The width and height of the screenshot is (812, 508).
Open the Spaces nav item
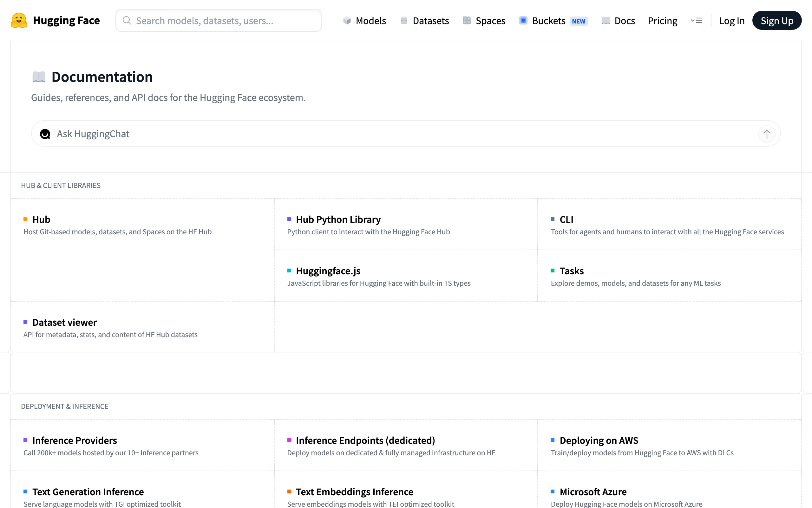point(484,21)
